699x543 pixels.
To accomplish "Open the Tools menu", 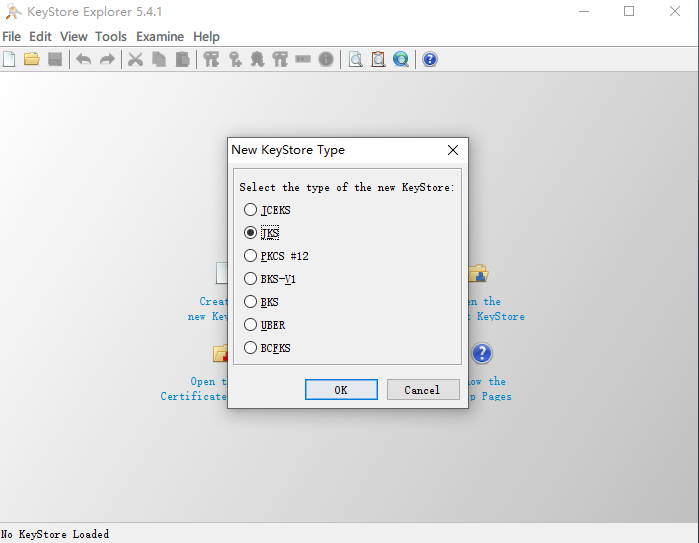I will coord(111,37).
